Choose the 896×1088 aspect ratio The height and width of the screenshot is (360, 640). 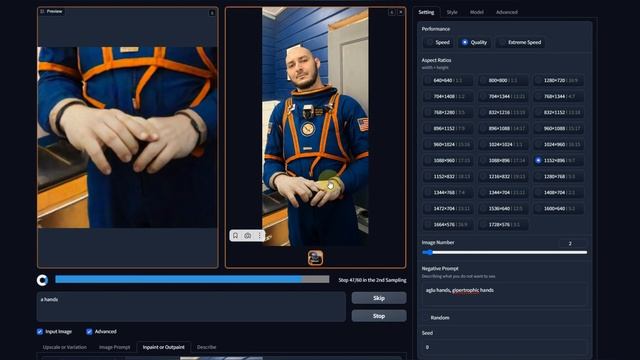(503, 129)
